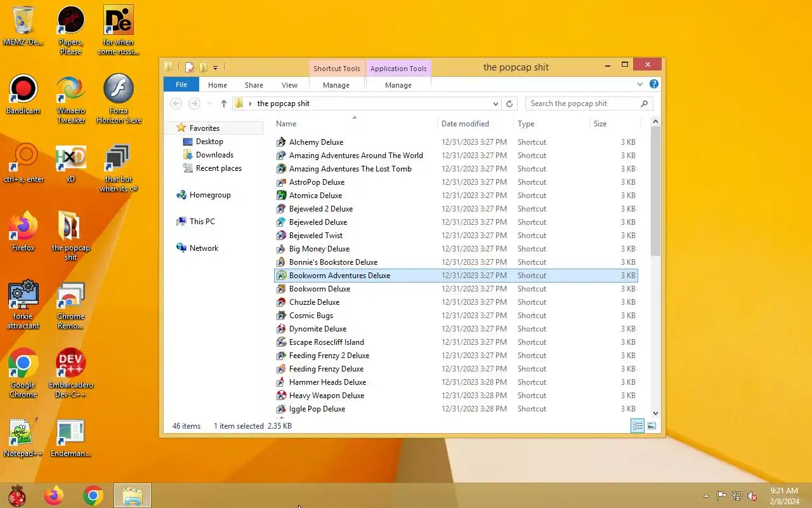Show hidden system tray icons arrow
Screen dimensions: 812x508
click(x=706, y=496)
